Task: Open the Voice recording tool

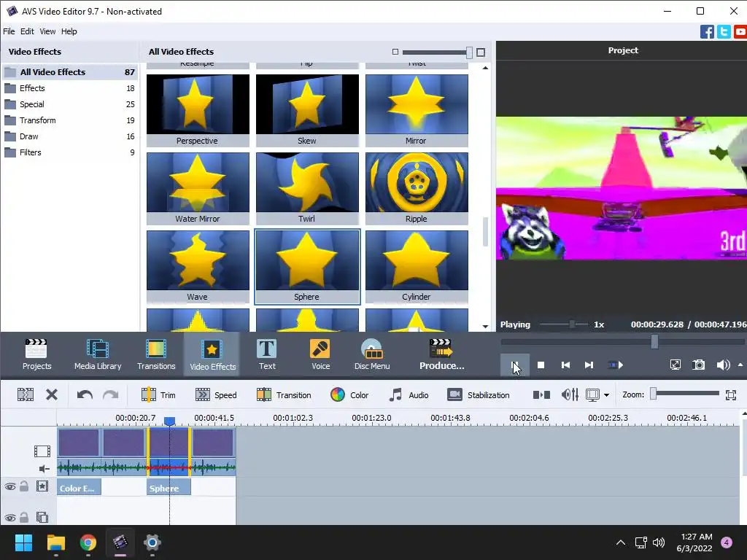Action: coord(320,354)
